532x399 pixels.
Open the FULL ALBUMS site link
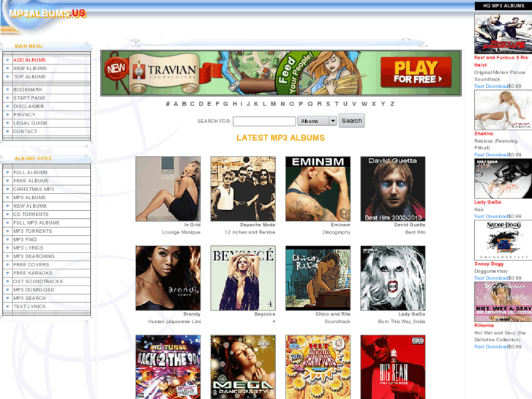click(31, 173)
